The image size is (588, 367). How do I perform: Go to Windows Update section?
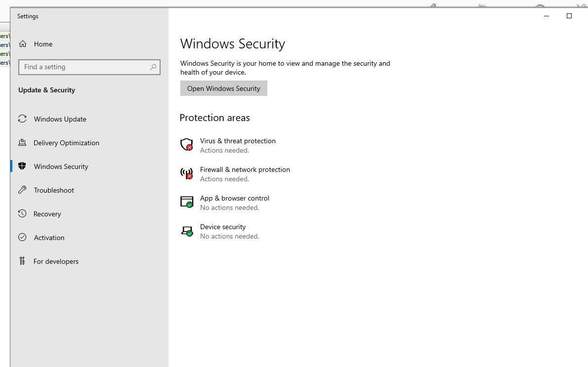[60, 119]
